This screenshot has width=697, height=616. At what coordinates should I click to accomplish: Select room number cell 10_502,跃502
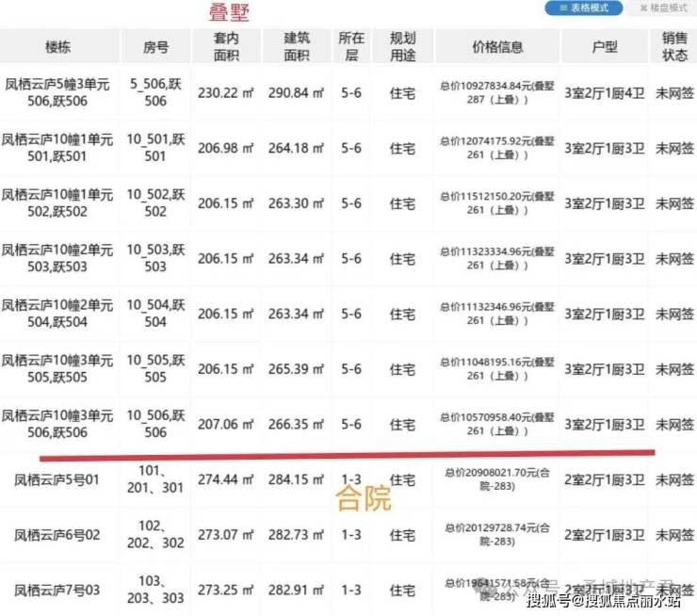click(x=155, y=203)
